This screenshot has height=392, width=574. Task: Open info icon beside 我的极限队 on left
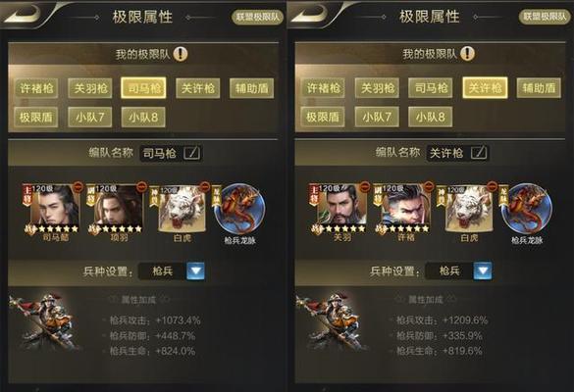181,54
